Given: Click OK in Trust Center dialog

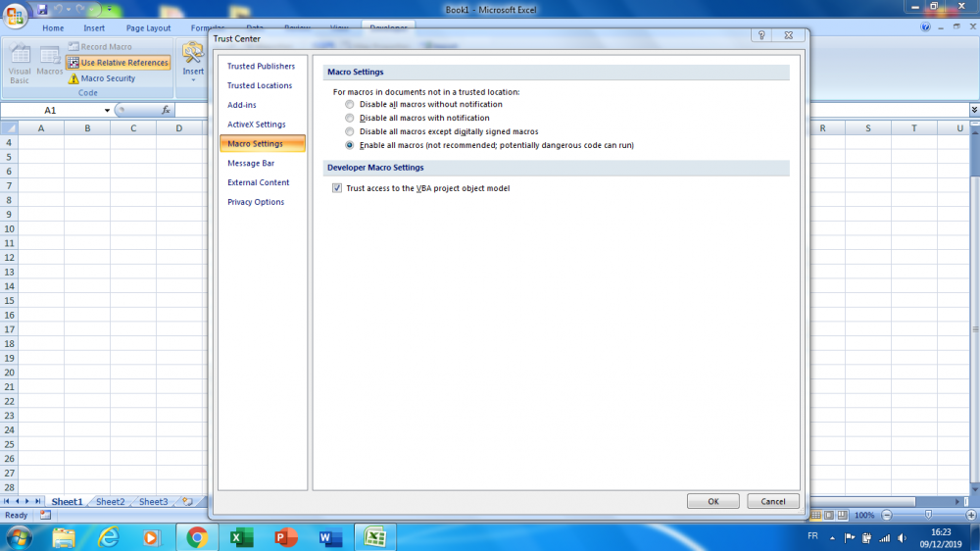Looking at the screenshot, I should (713, 502).
